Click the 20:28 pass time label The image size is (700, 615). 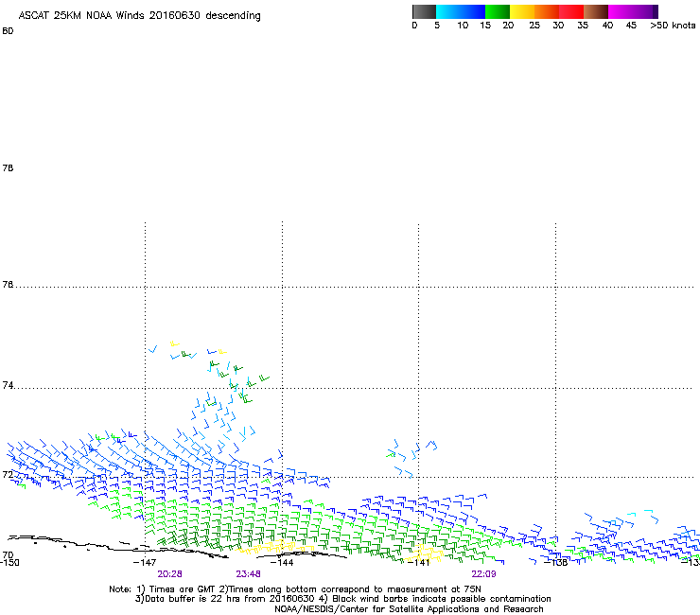click(x=169, y=574)
